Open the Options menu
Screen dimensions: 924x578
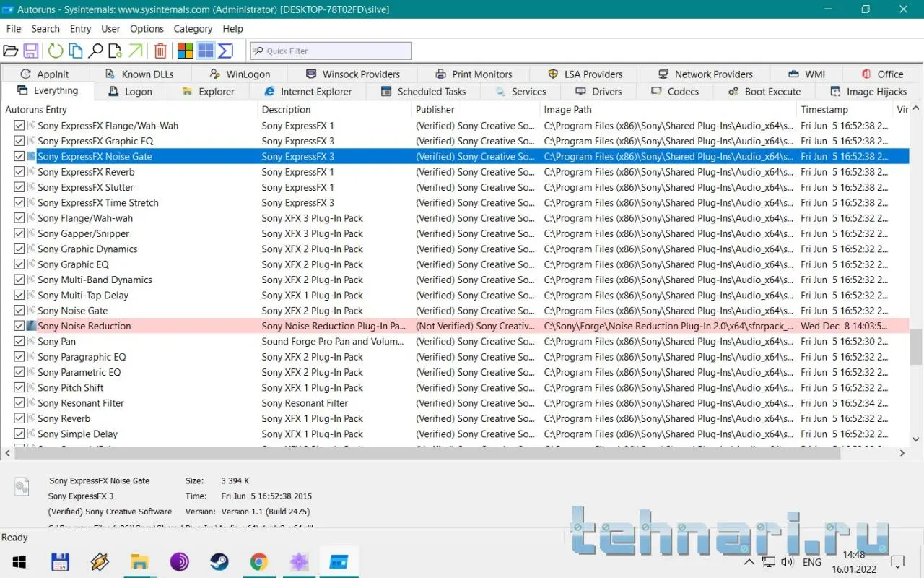pyautogui.click(x=147, y=29)
